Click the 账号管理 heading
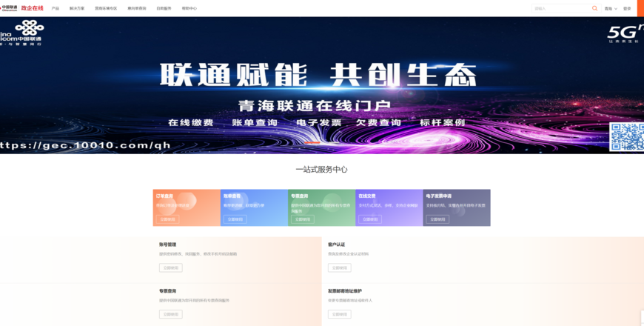The width and height of the screenshot is (644, 326). (x=167, y=245)
